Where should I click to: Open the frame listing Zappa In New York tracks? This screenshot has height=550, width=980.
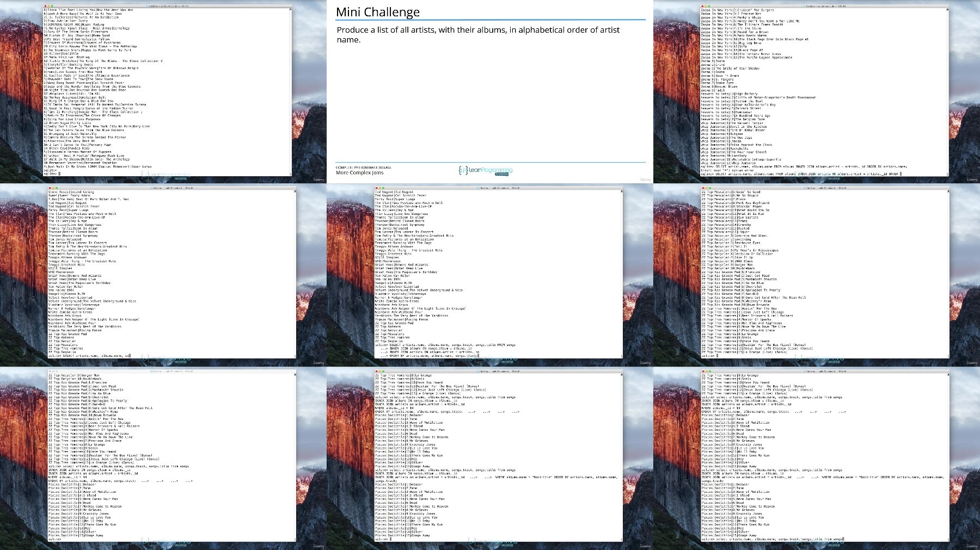(x=817, y=91)
